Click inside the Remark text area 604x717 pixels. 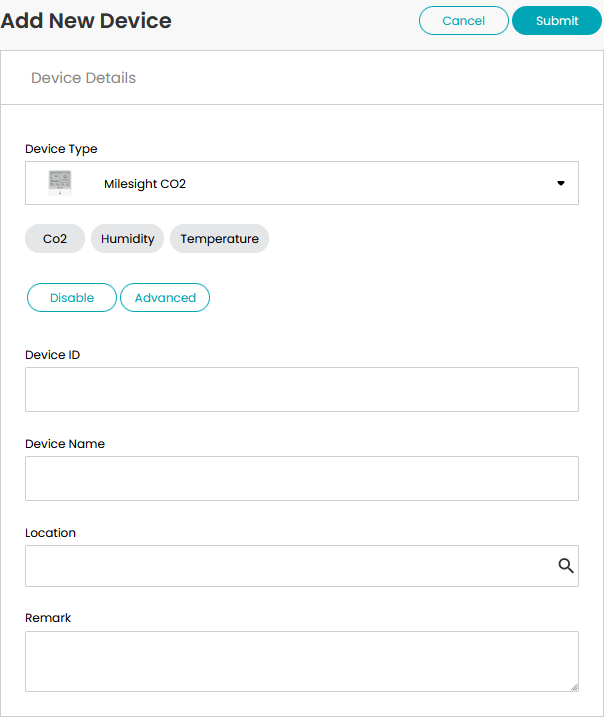302,661
